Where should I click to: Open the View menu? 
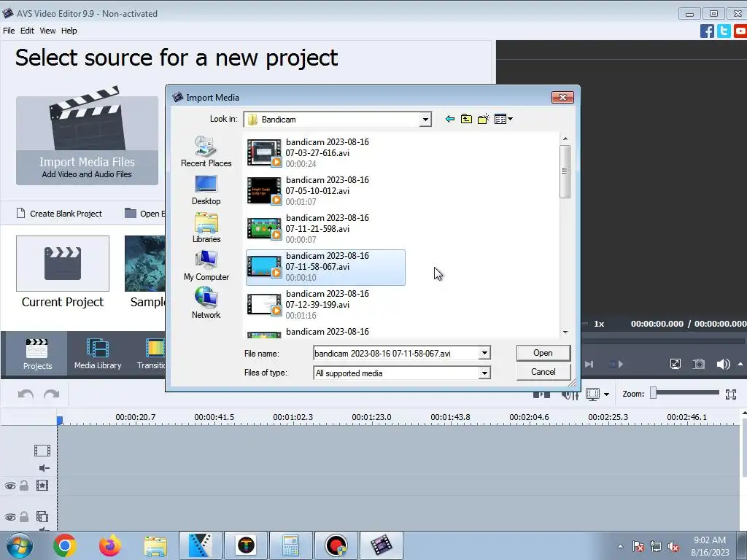tap(47, 31)
